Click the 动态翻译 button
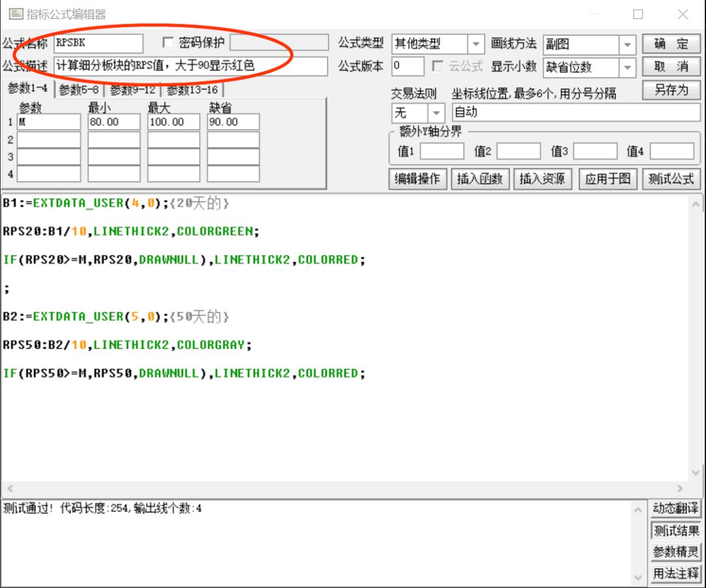706x588 pixels. tap(675, 508)
